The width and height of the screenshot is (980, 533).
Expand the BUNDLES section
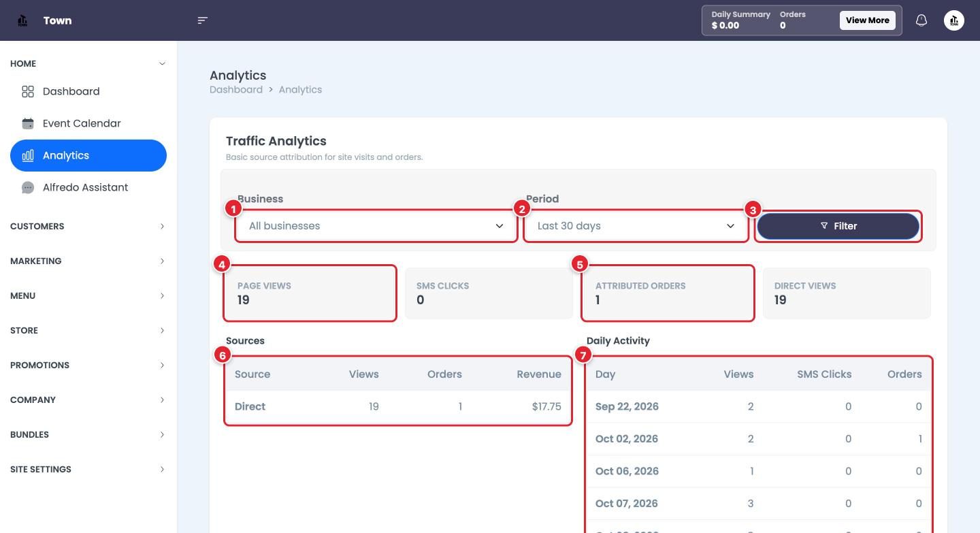[88, 434]
